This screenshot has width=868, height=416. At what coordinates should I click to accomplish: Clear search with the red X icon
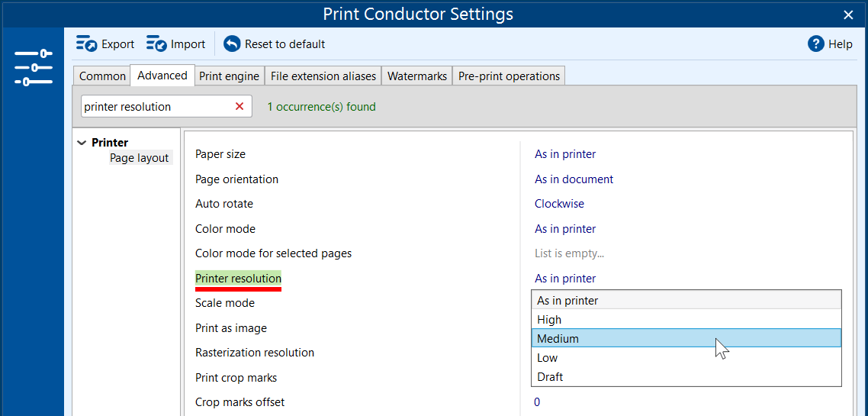(x=240, y=107)
